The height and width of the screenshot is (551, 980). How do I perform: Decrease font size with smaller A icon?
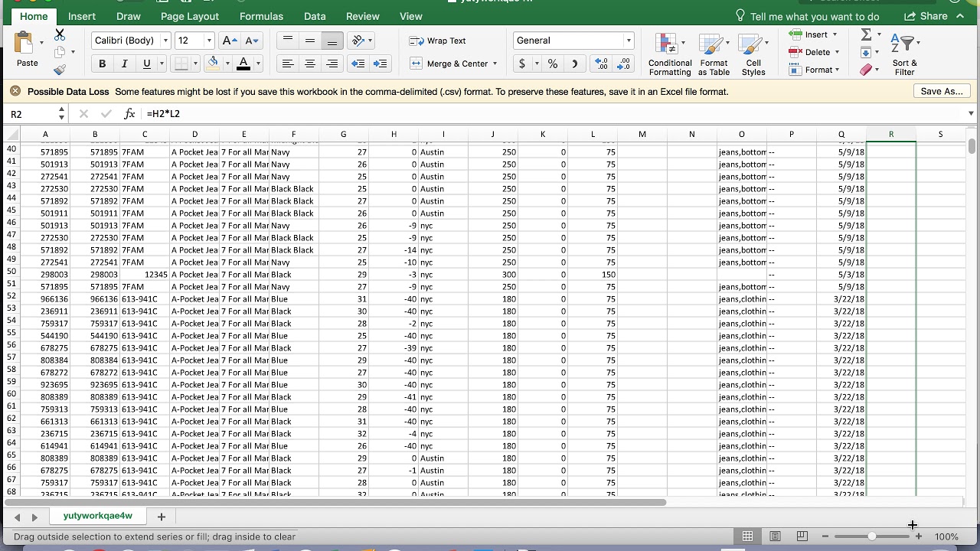(x=251, y=41)
